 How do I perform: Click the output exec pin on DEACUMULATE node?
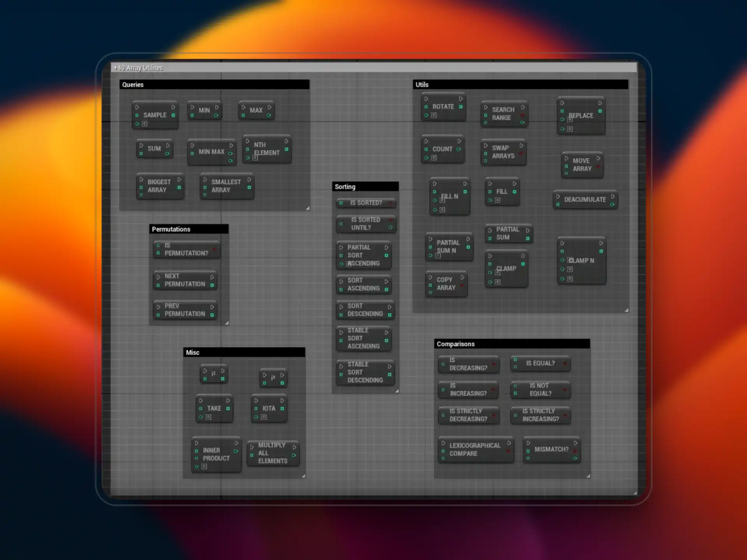coord(613,196)
